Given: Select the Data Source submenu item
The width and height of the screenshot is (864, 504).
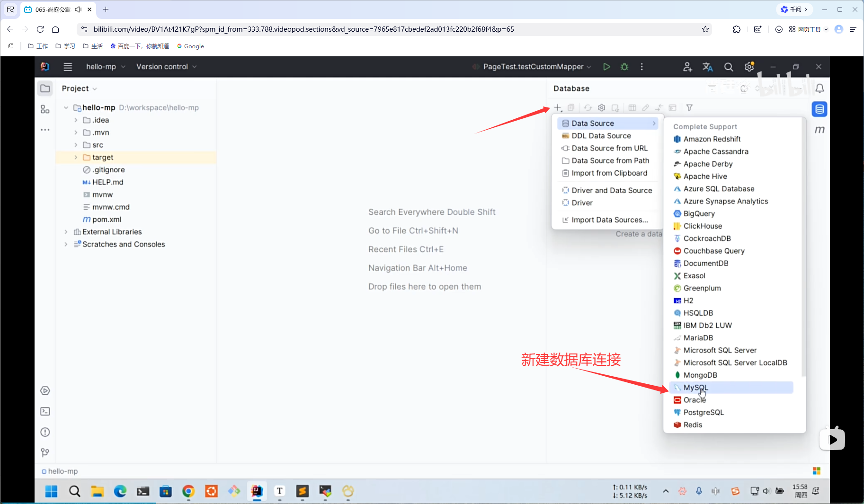Looking at the screenshot, I should [607, 124].
